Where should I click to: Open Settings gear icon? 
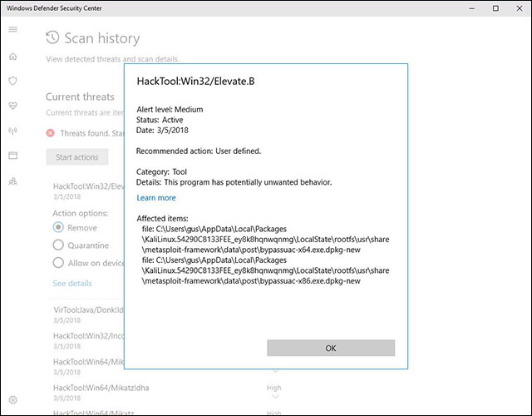[13, 399]
